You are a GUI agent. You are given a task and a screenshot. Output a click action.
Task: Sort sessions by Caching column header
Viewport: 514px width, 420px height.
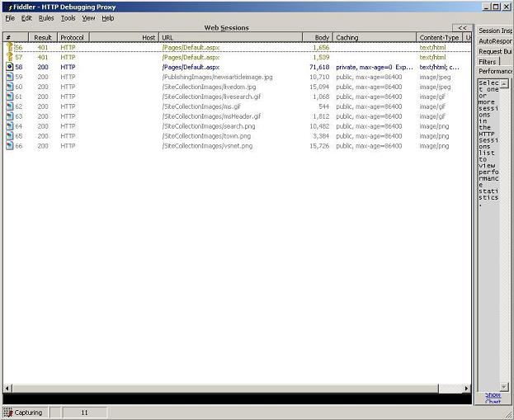tap(375, 37)
